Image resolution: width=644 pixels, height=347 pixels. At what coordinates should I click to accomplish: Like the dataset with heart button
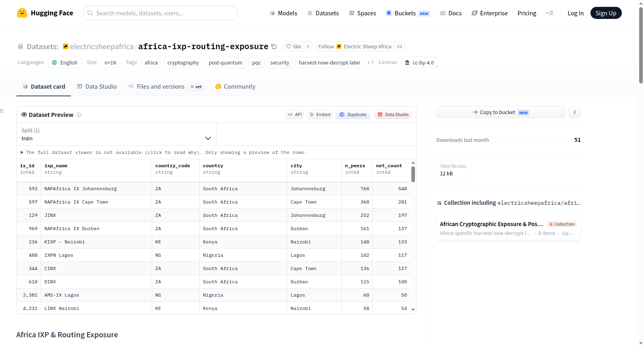(293, 46)
